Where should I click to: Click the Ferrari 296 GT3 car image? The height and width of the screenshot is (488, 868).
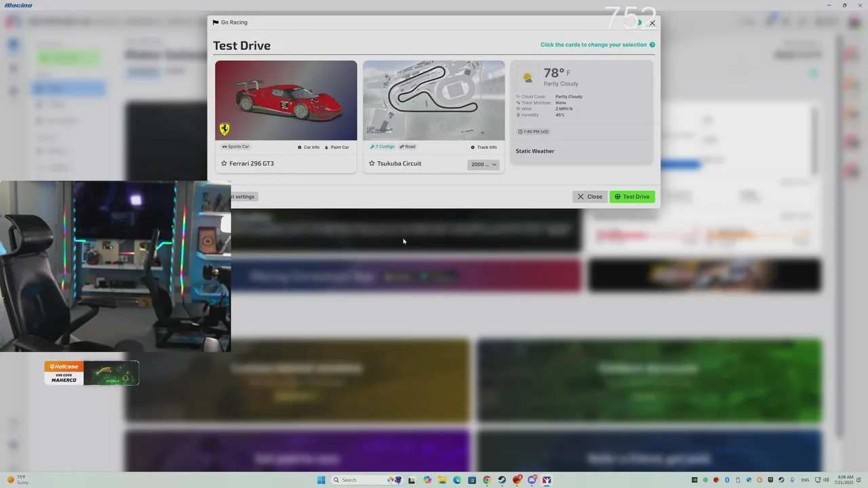pos(286,100)
